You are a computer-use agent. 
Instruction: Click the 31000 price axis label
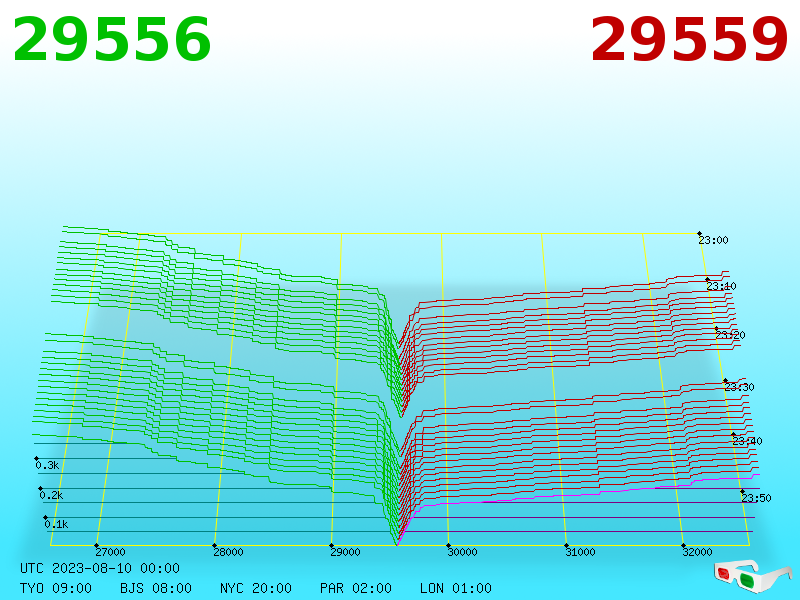point(580,552)
